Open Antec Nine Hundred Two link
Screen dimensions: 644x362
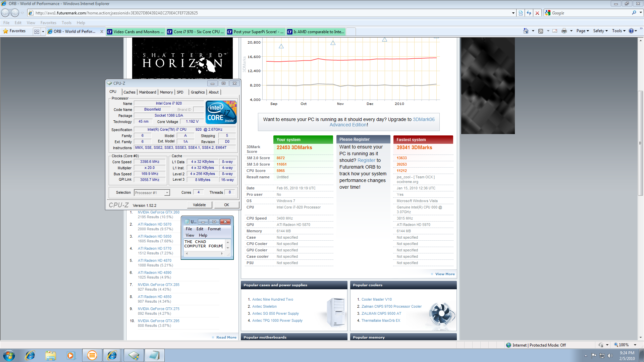pos(272,300)
